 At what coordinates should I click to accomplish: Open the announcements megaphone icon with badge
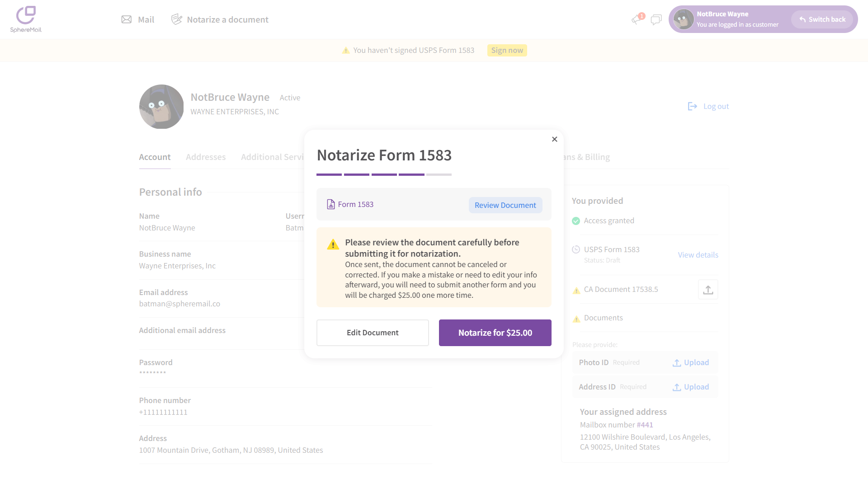637,19
